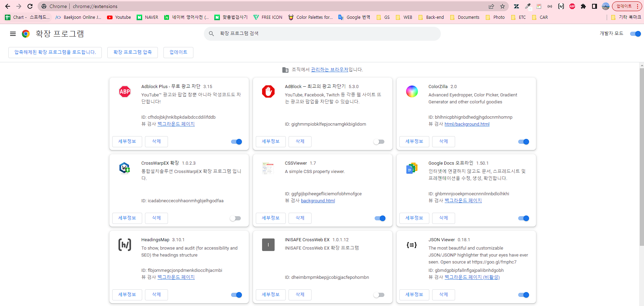Focus the 확장 프로그램 검색 field
The width and height of the screenshot is (644, 306).
click(322, 33)
